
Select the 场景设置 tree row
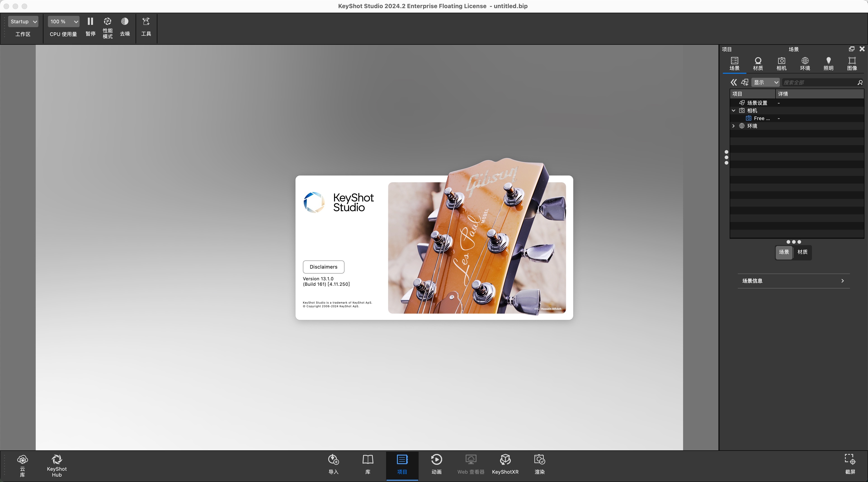pos(797,103)
